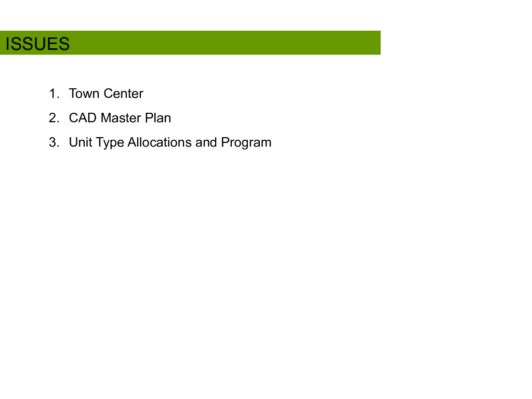
Task: Select the list number 3.
Action: point(54,142)
